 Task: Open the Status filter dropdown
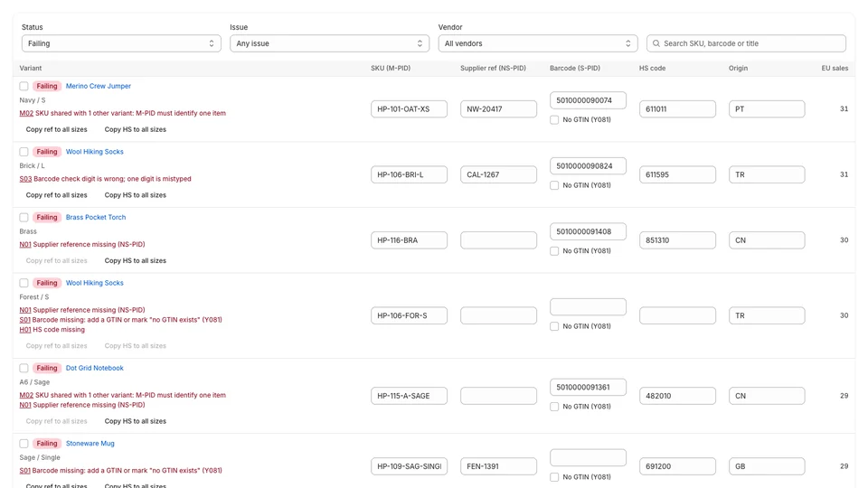pos(121,43)
